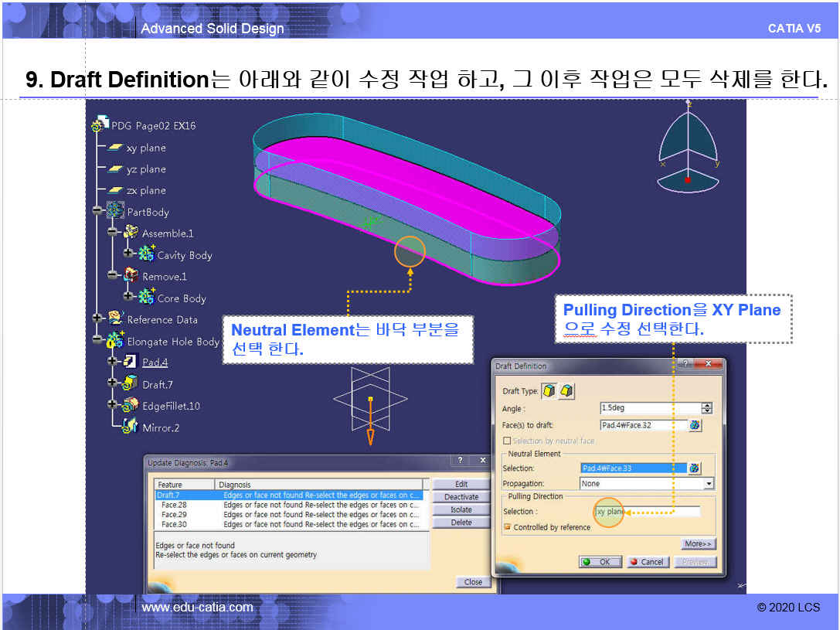
Task: Select the variable draft type icon
Action: tap(566, 391)
